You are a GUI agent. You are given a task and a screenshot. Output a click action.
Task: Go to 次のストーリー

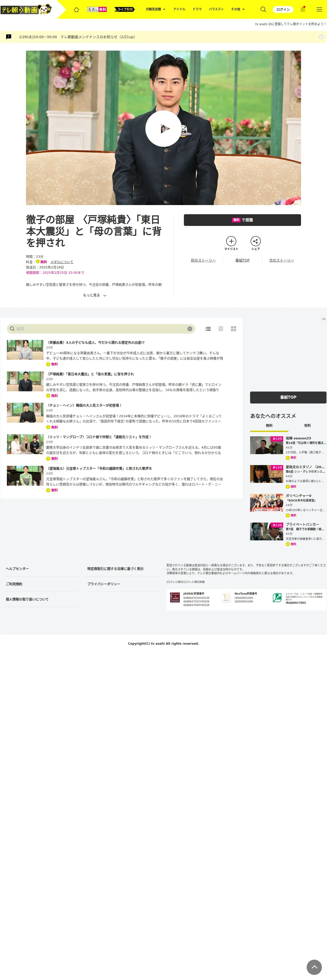tap(281, 260)
